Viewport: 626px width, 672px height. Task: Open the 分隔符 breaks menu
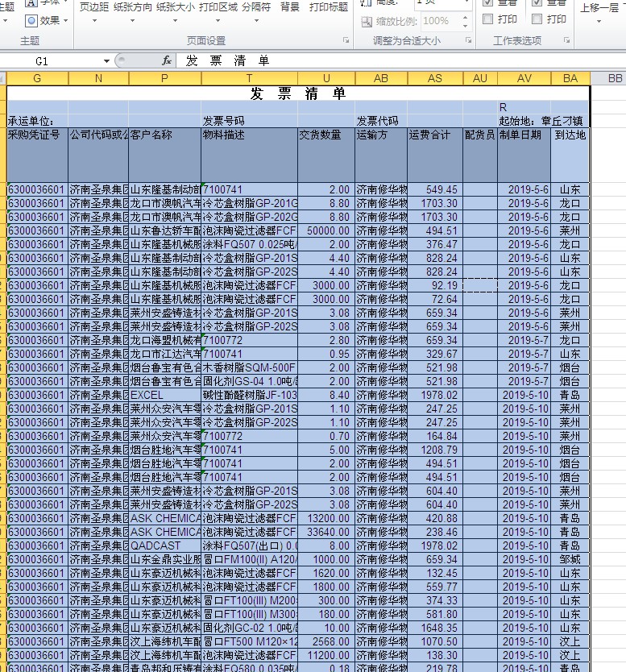point(256,11)
